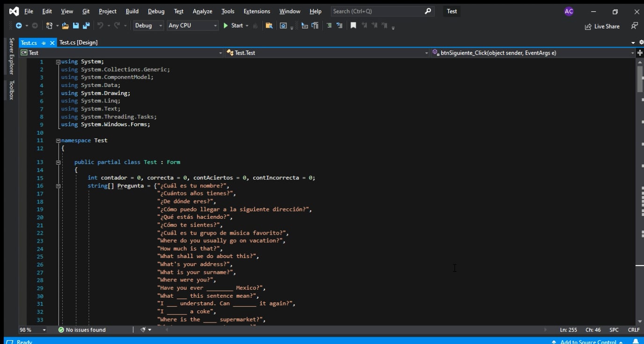Image resolution: width=644 pixels, height=344 pixels.
Task: Collapse the using directives block at line 1
Action: [58, 62]
